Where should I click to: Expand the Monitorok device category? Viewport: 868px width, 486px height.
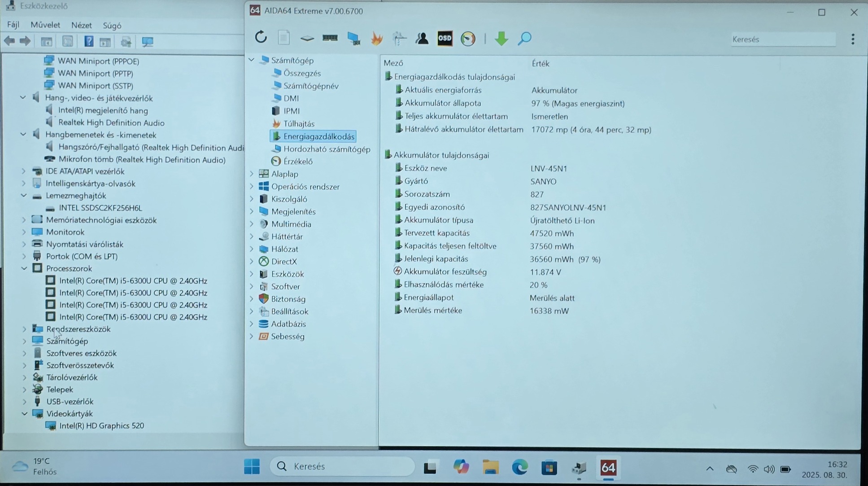(24, 232)
